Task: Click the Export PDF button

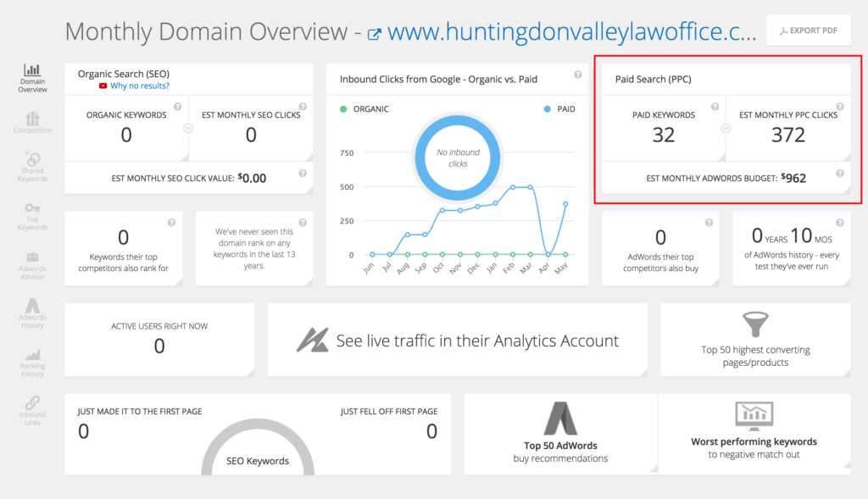Action: (808, 30)
